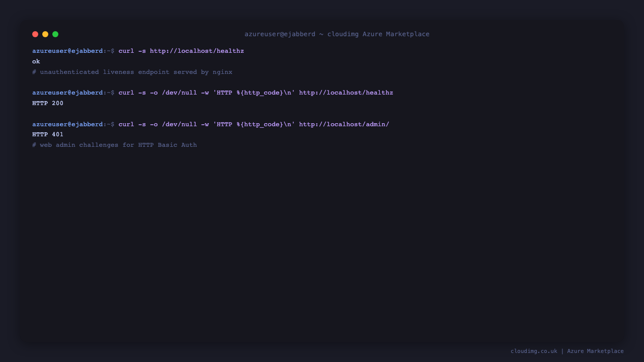Screen dimensions: 644x362
Task: Click the comment about HTTP Basic Auth
Action: click(115, 145)
